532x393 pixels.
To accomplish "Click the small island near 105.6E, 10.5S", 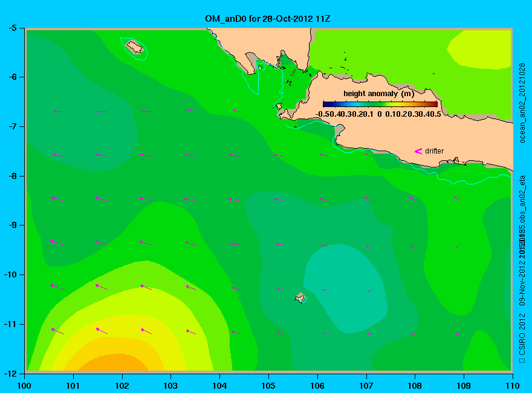I will [300, 297].
